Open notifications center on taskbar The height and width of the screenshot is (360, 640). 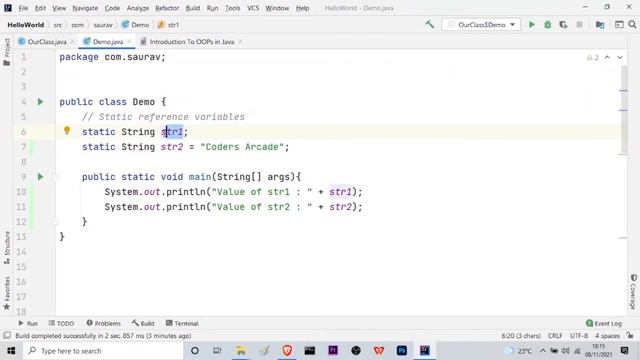point(624,351)
